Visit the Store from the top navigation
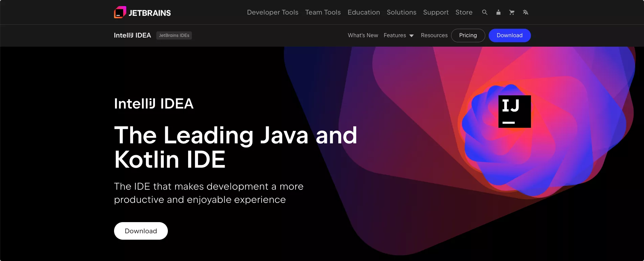Screen dimensions: 644x261 (464, 12)
